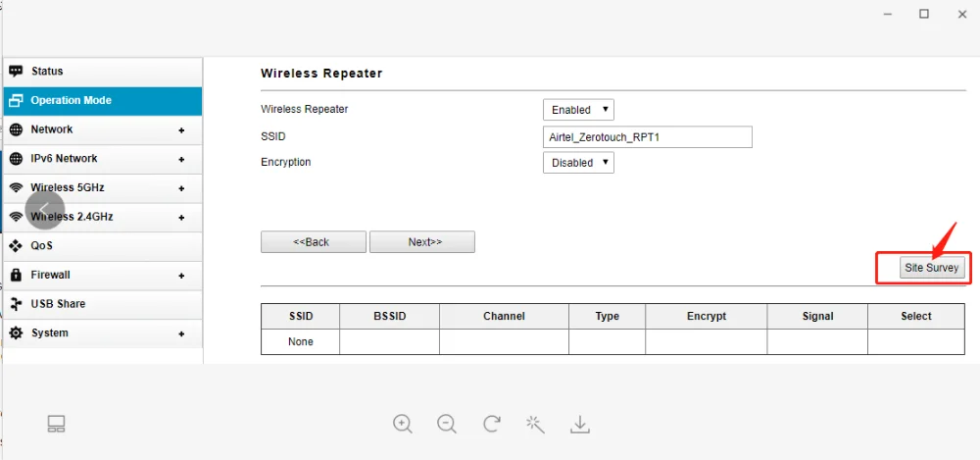This screenshot has height=460, width=980.
Task: Maximize the viewer window
Action: coord(924,14)
